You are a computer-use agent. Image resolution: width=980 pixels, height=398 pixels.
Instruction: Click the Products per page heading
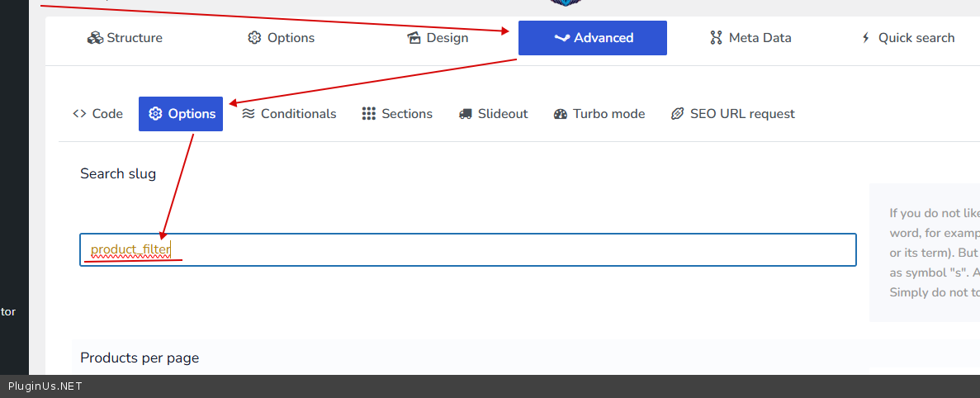[140, 358]
